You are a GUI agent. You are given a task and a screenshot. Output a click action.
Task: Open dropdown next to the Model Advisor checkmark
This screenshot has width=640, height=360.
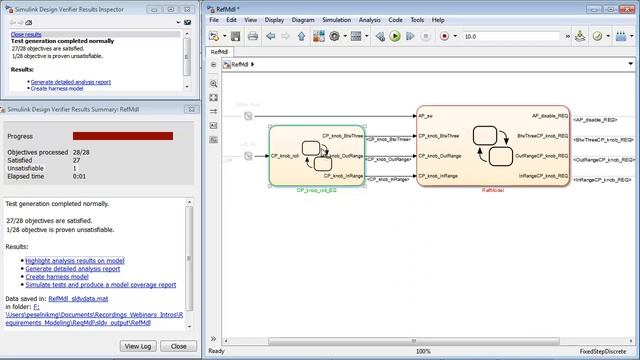608,36
